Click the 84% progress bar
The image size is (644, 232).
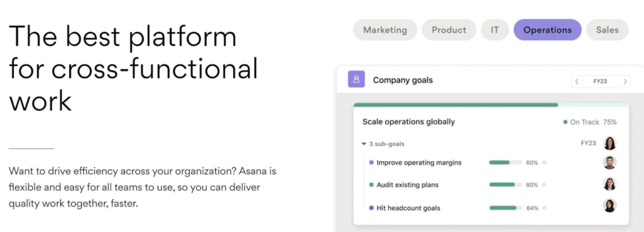click(x=505, y=208)
